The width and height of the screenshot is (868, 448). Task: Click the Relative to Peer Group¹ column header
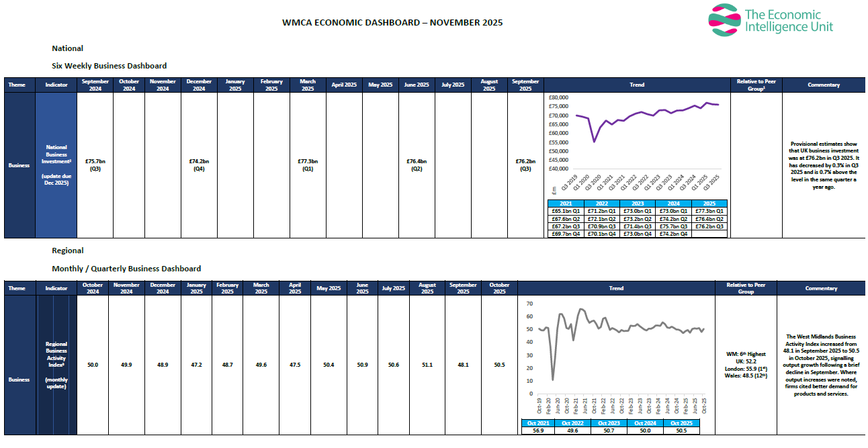(756, 85)
